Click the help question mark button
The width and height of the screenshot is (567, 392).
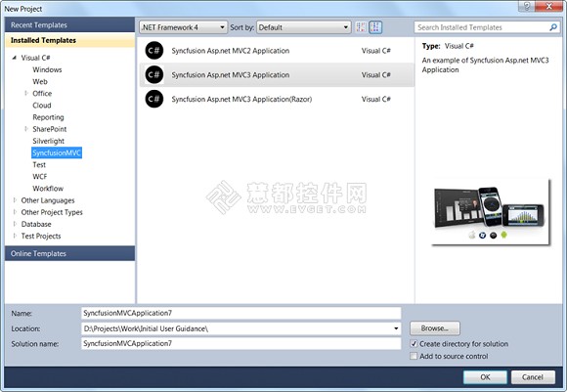(x=527, y=6)
